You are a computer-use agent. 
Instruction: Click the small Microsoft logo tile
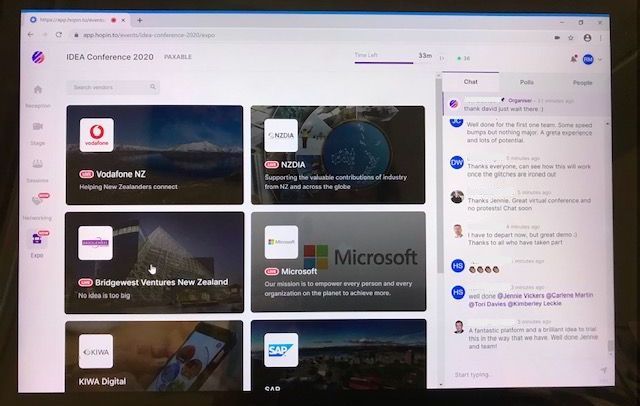click(281, 242)
